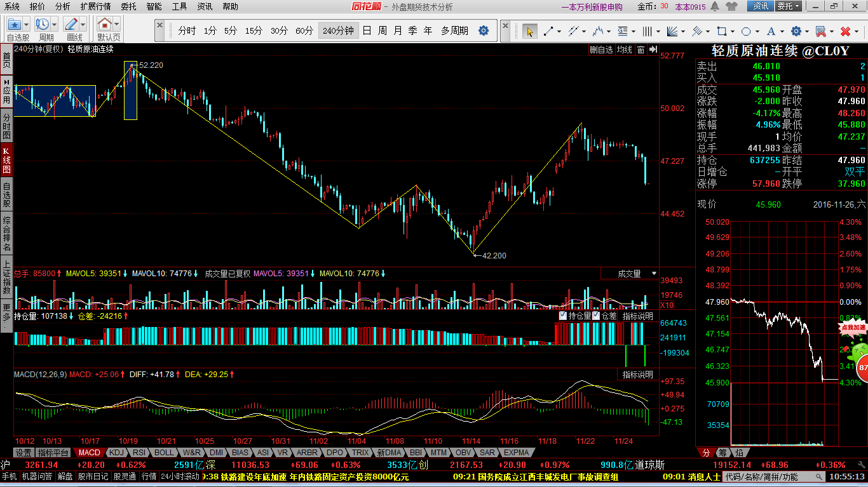This screenshot has height=487, width=868.
Task: Switch to the 240分钟 period tab
Action: point(338,30)
